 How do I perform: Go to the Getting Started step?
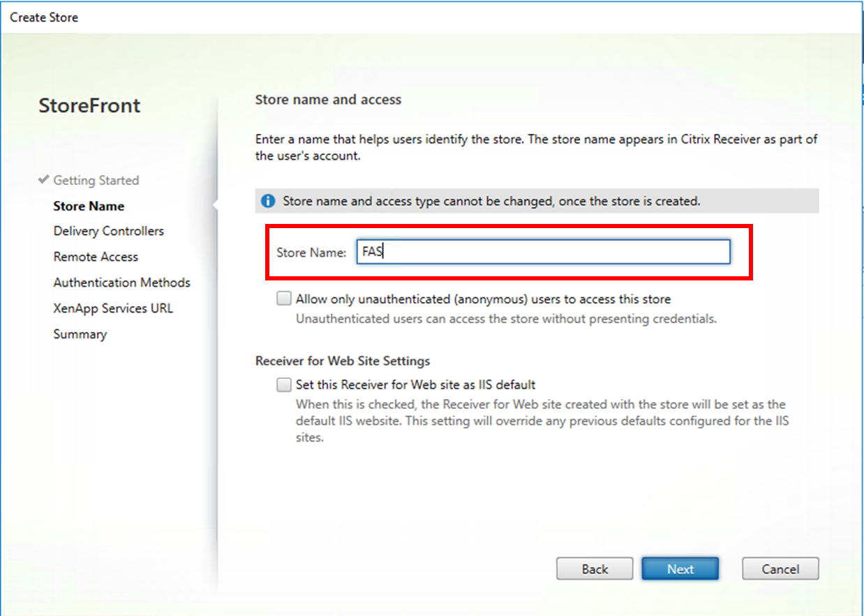96,181
